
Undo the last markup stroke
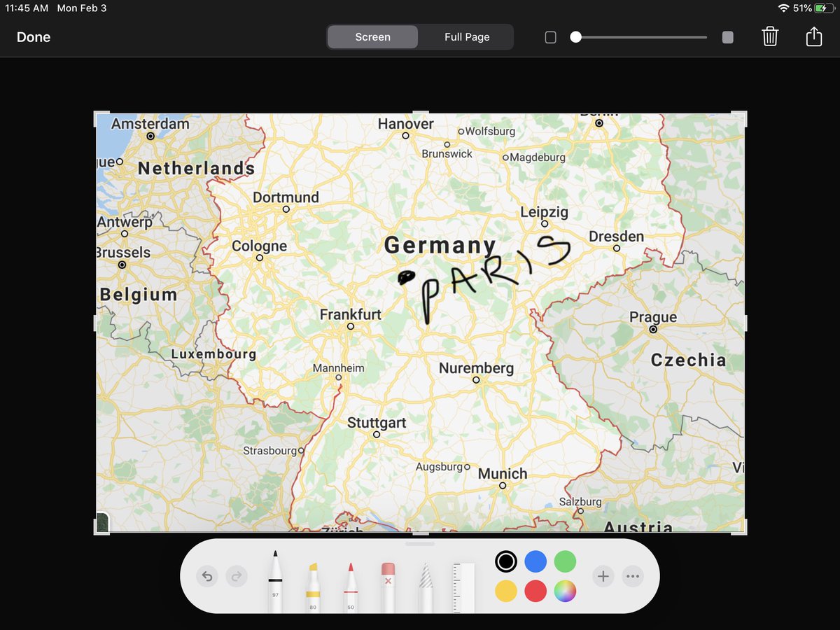tap(207, 577)
